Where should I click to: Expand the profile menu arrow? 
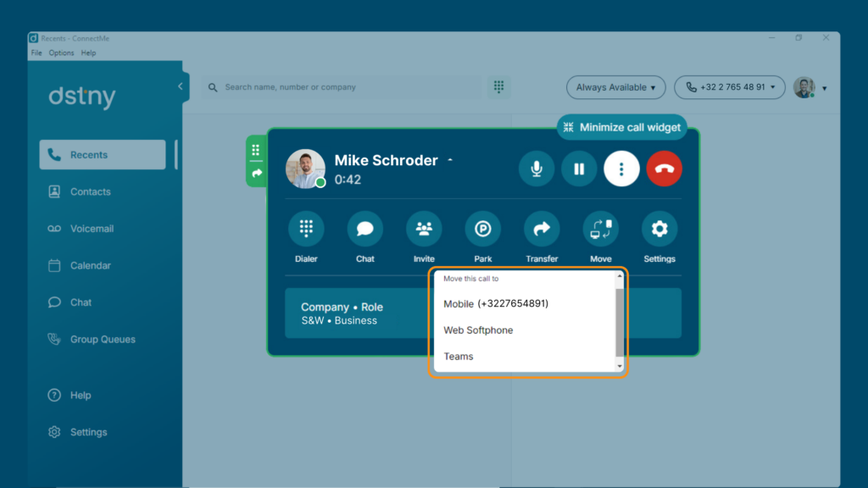coord(824,88)
